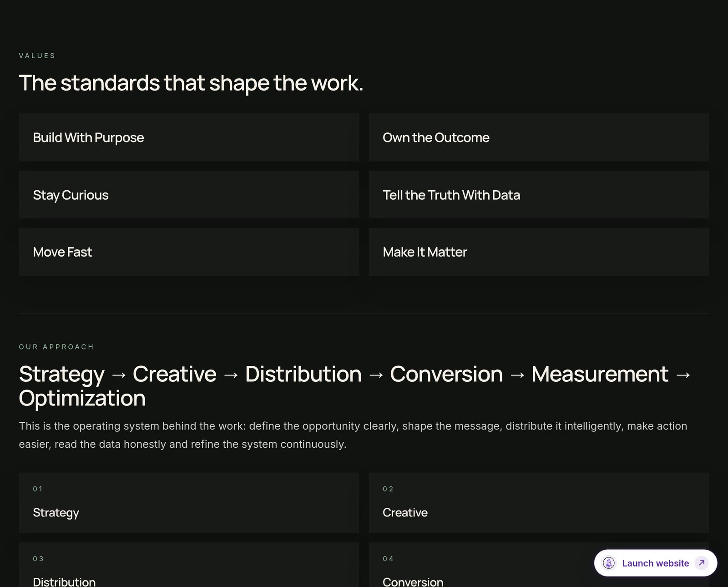Click the 04 Conversion approach card
This screenshot has height=587, width=728.
(539, 565)
